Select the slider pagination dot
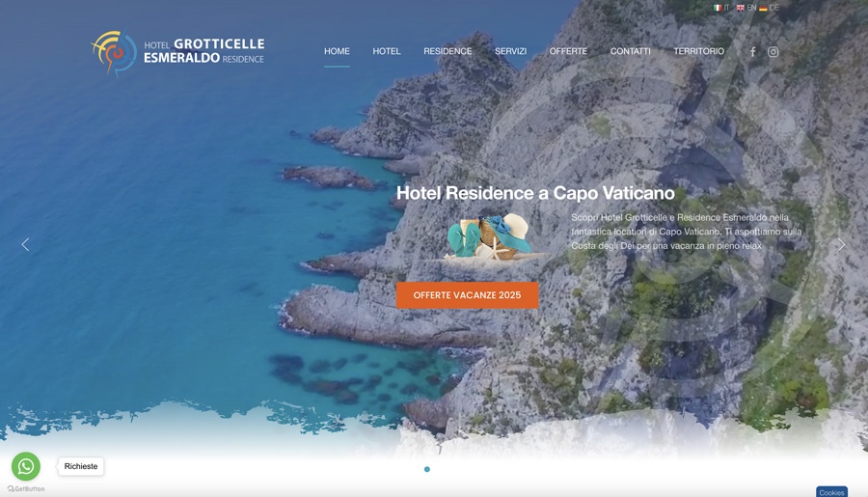Viewport: 868px width, 497px height. [427, 469]
